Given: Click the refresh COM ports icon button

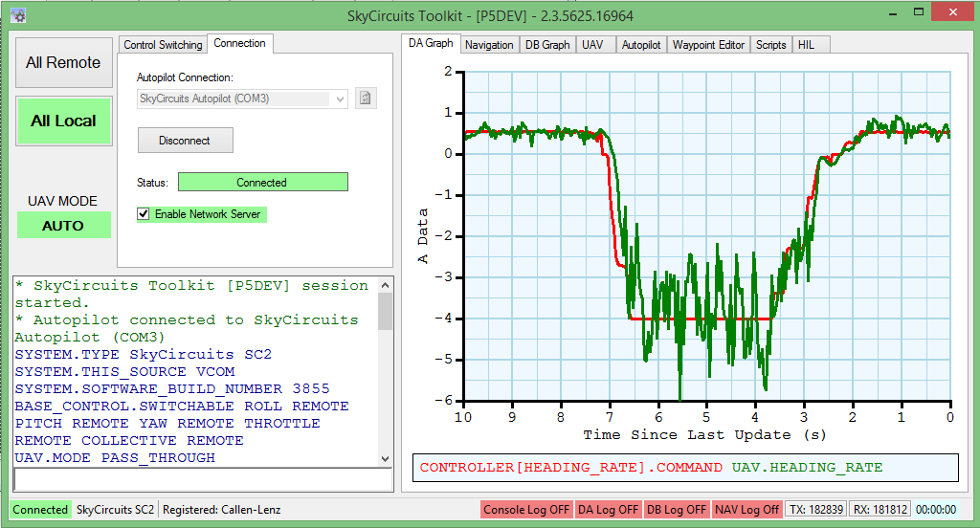Looking at the screenshot, I should 366,99.
